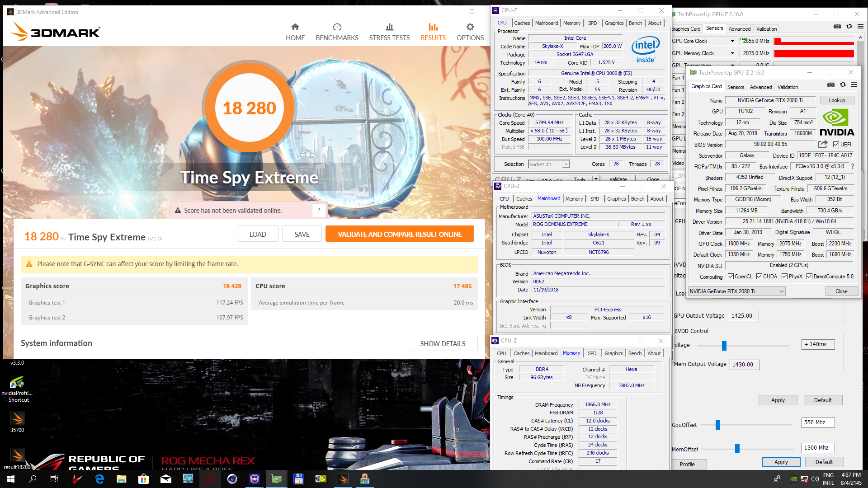868x488 pixels.
Task: Refresh front GPU-Z window data
Action: pyautogui.click(x=843, y=84)
